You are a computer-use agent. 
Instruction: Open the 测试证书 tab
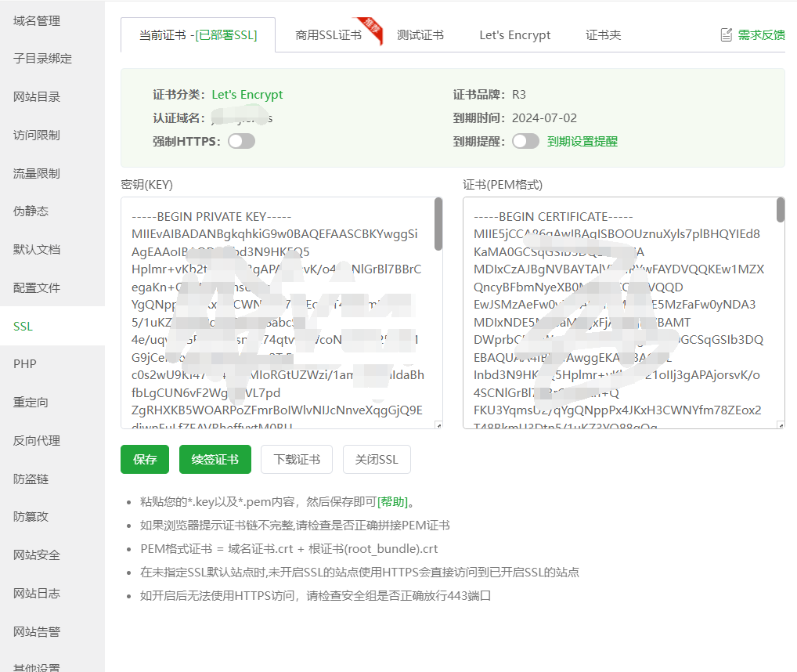(x=420, y=35)
